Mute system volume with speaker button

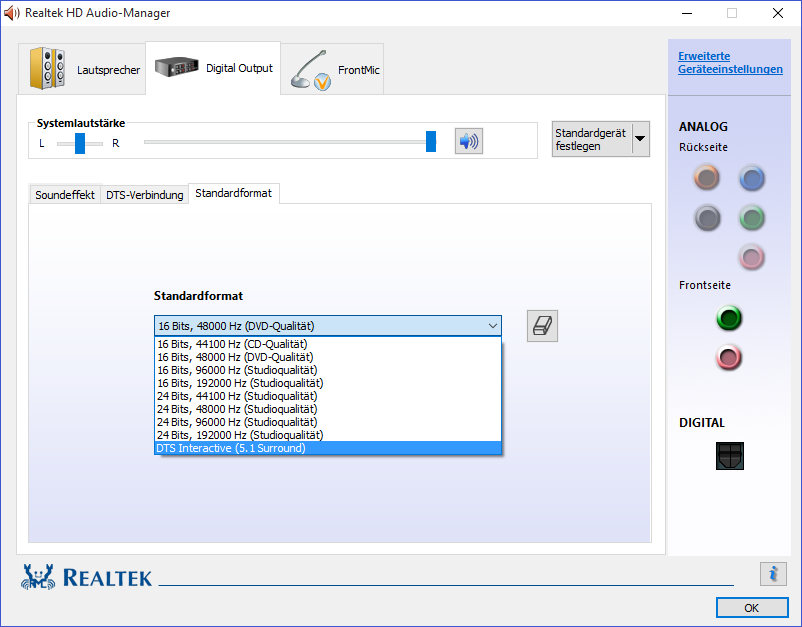click(469, 141)
